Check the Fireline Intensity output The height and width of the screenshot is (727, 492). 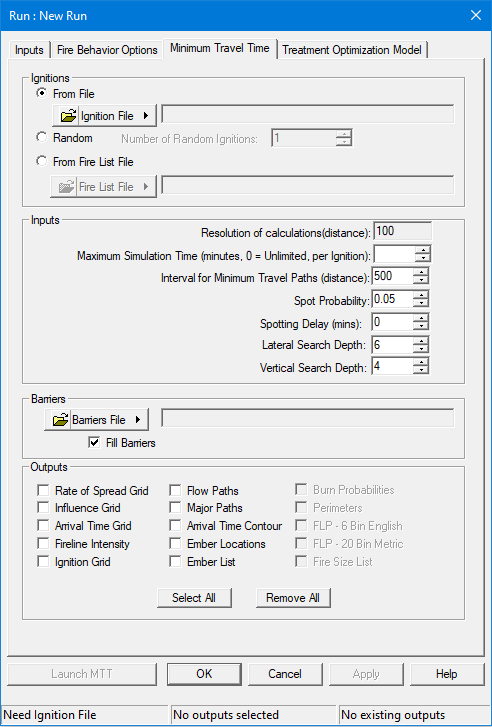43,543
